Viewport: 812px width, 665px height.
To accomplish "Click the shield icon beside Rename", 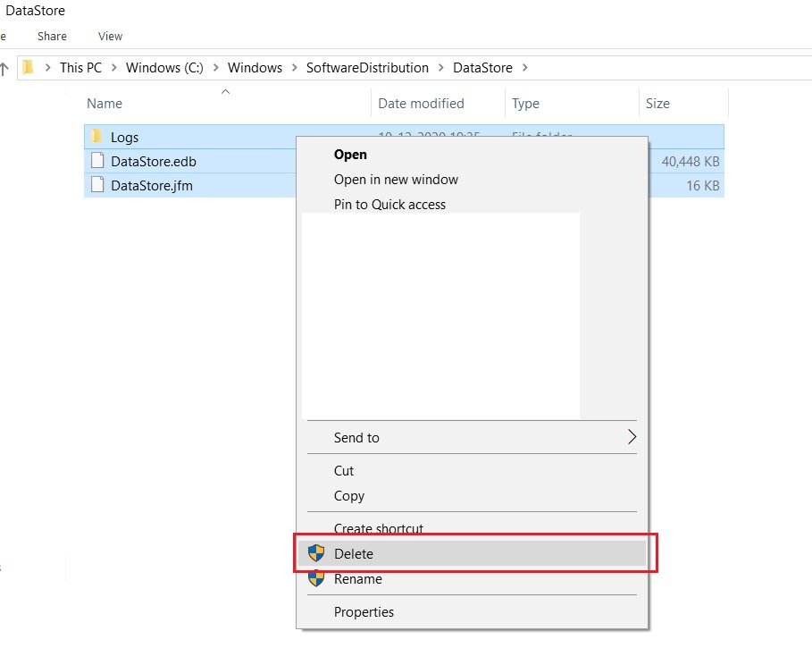I will click(x=315, y=578).
